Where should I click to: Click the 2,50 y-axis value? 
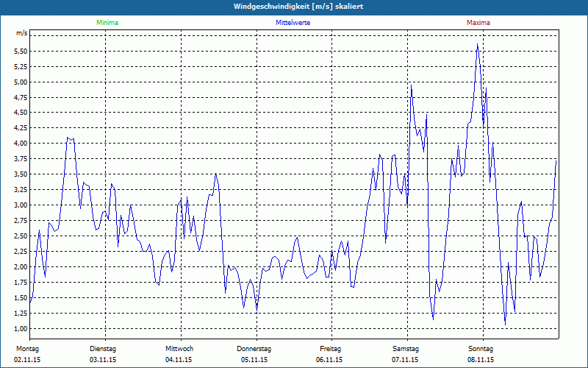(x=21, y=236)
